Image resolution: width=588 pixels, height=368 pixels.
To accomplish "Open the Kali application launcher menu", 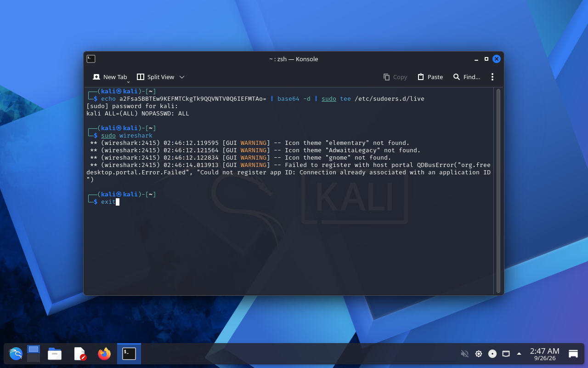I will click(x=16, y=354).
